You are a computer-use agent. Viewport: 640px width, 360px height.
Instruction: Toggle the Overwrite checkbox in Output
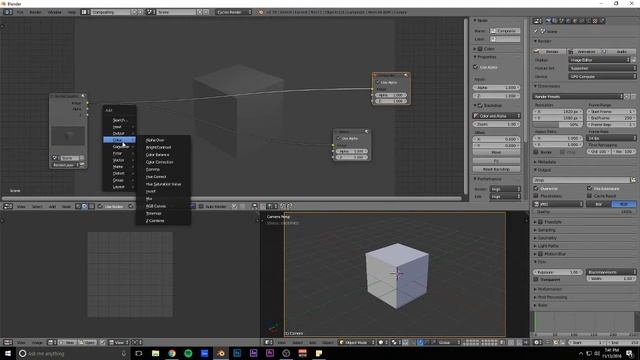(x=536, y=189)
